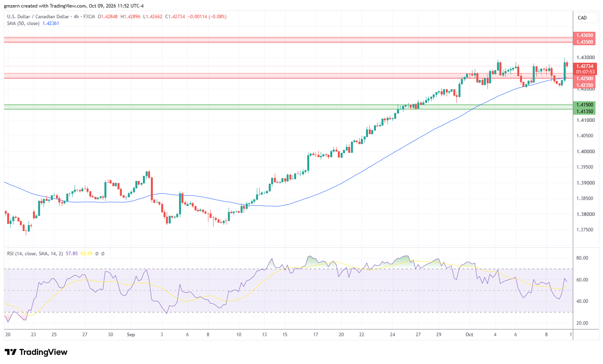603x364 pixels.
Task: Select the U.S. Dollar / Canadian Dollar symbol title
Action: tap(37, 17)
